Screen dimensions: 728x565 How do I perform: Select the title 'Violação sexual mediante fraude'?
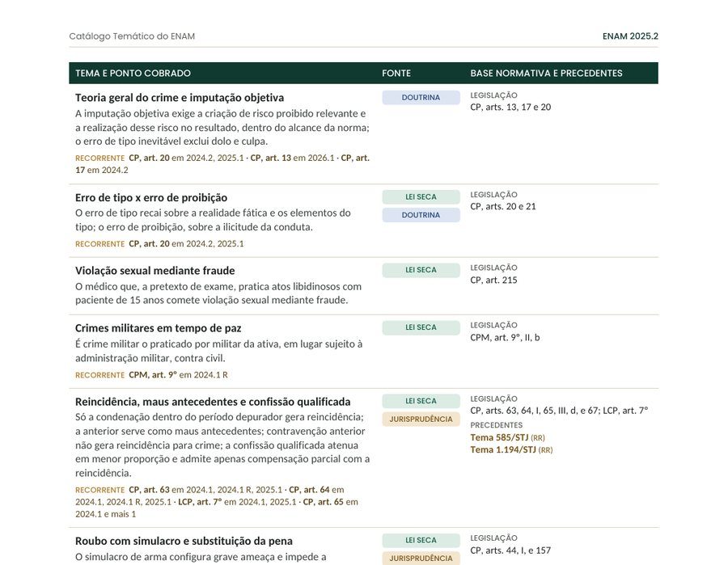pos(154,271)
